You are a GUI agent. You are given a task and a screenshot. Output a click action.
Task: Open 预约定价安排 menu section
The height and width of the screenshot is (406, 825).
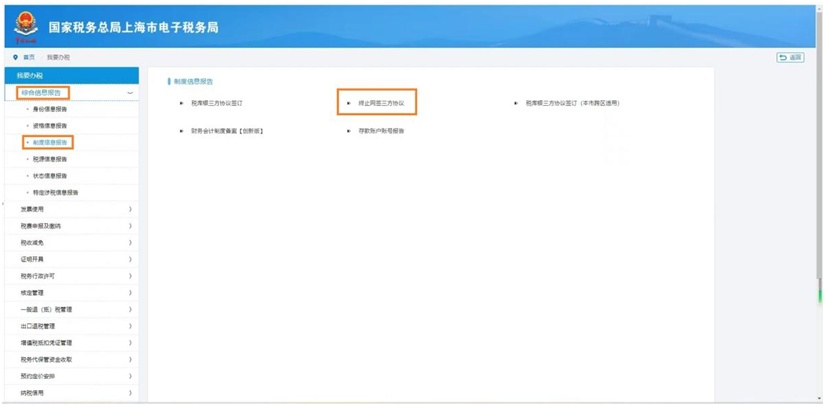click(38, 377)
